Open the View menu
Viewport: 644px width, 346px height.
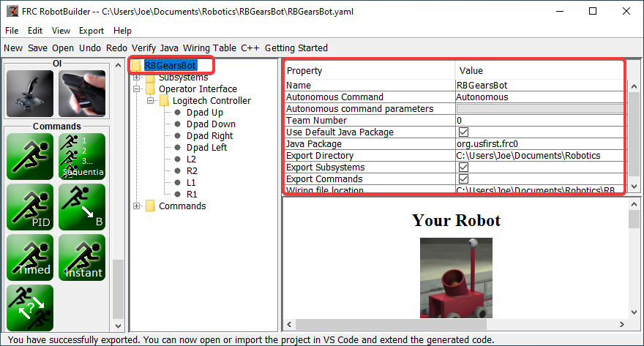(x=61, y=31)
